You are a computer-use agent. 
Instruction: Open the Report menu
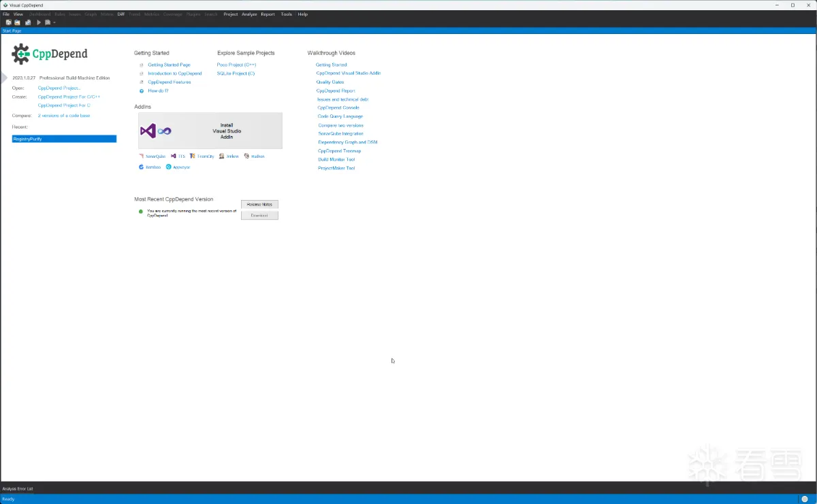click(268, 14)
